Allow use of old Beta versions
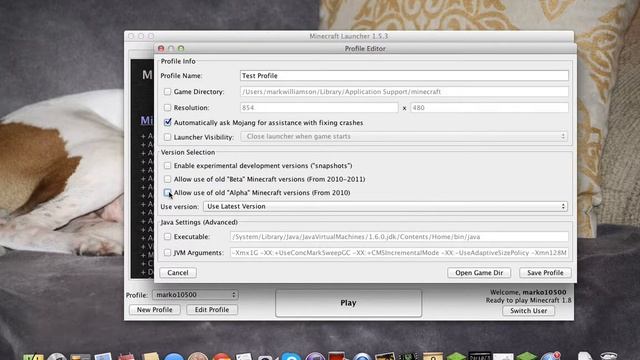Image resolution: width=640 pixels, height=360 pixels. click(x=167, y=179)
